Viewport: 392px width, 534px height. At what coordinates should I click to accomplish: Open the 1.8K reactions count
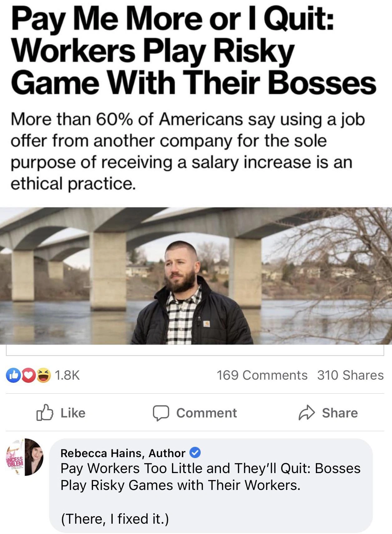67,375
